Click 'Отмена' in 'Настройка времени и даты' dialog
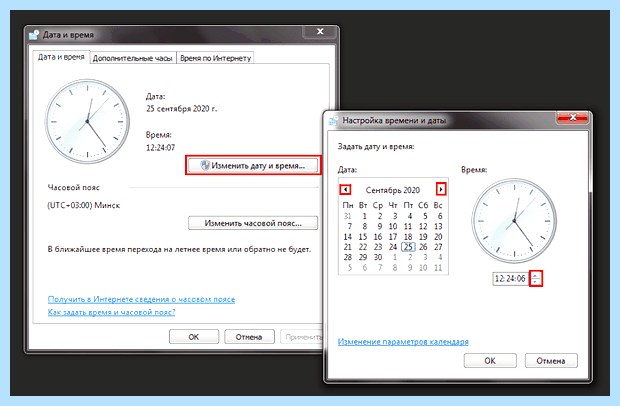Viewport: 620px width, 406px height. [551, 361]
